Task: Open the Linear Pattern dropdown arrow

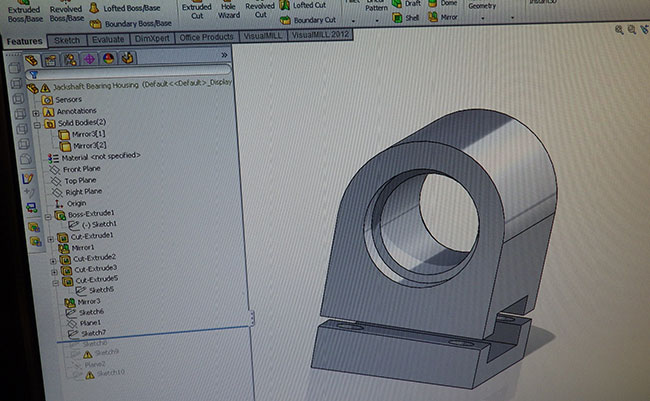Action: pyautogui.click(x=377, y=20)
